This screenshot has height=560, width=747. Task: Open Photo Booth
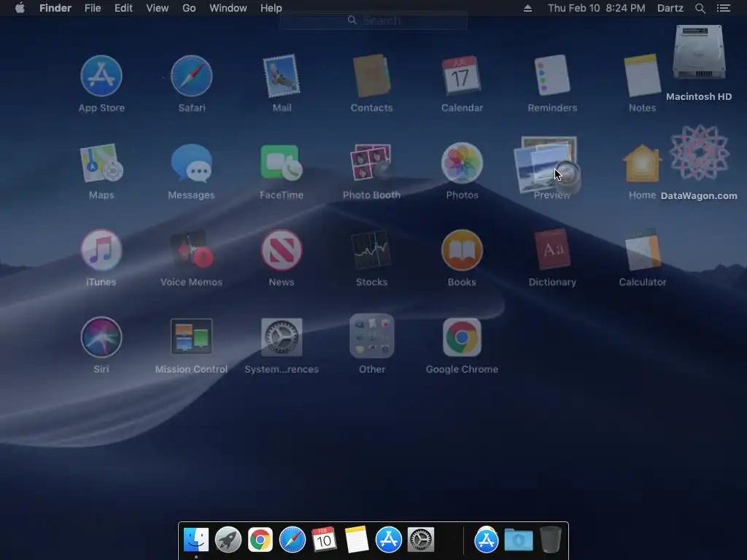pyautogui.click(x=371, y=163)
